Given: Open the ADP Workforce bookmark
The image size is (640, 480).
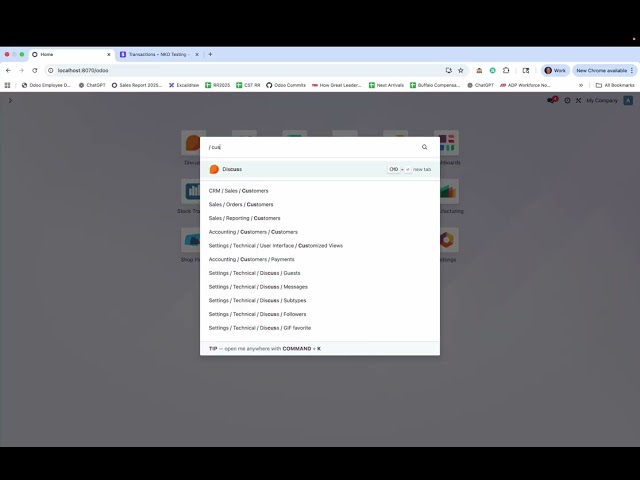Looking at the screenshot, I should coord(525,85).
